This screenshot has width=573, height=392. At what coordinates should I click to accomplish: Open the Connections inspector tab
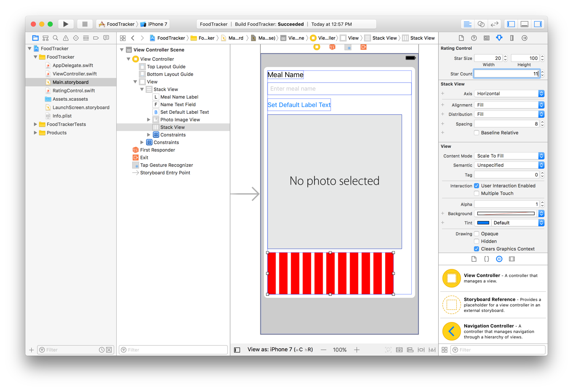tap(525, 38)
